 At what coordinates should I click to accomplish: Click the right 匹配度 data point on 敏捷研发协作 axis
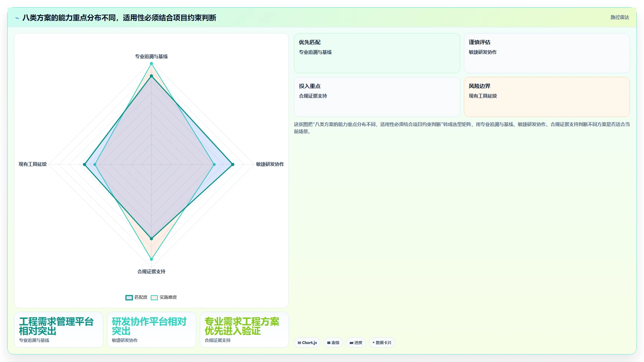coord(232,164)
